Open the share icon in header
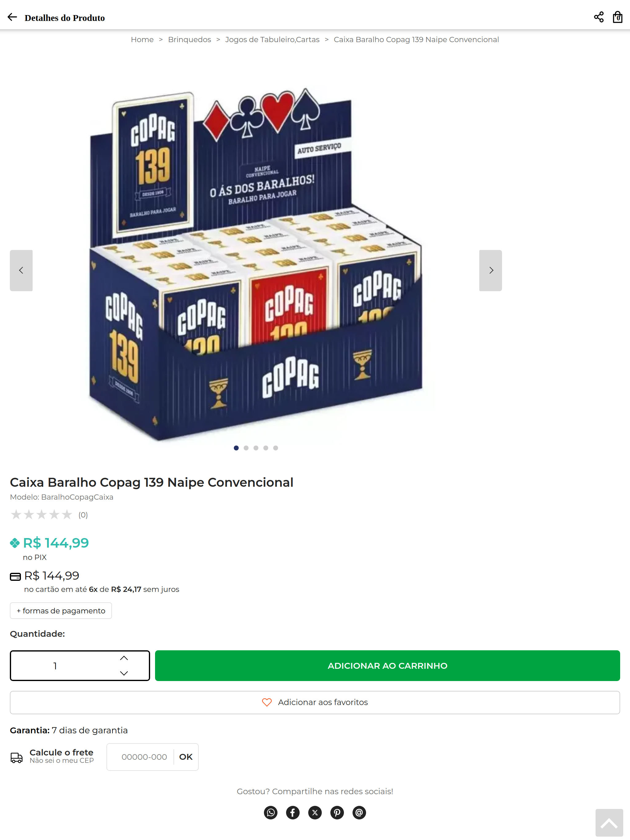Viewport: 630px width, 840px height. click(x=598, y=17)
